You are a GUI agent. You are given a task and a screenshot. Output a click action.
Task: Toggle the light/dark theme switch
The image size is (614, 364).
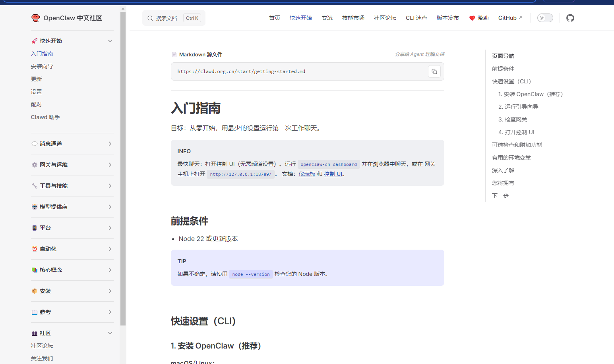[x=545, y=18]
